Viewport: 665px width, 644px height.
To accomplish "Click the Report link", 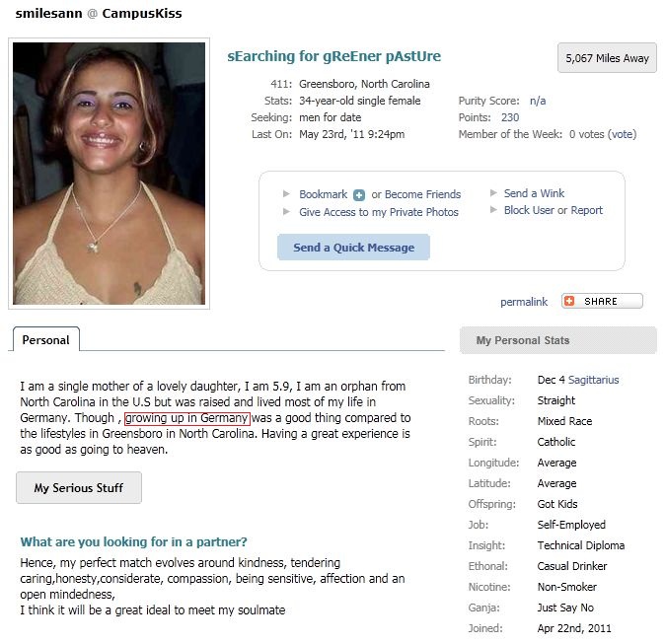I will tap(586, 210).
